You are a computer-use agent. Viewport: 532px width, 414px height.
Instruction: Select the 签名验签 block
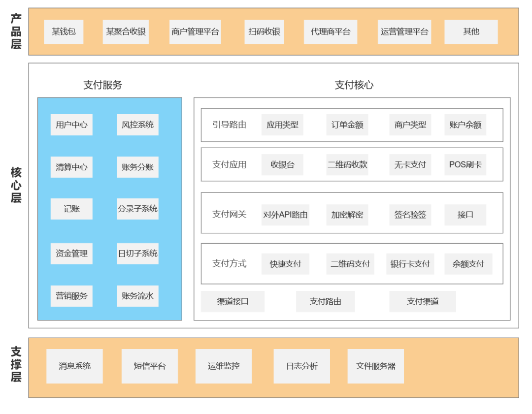point(410,215)
